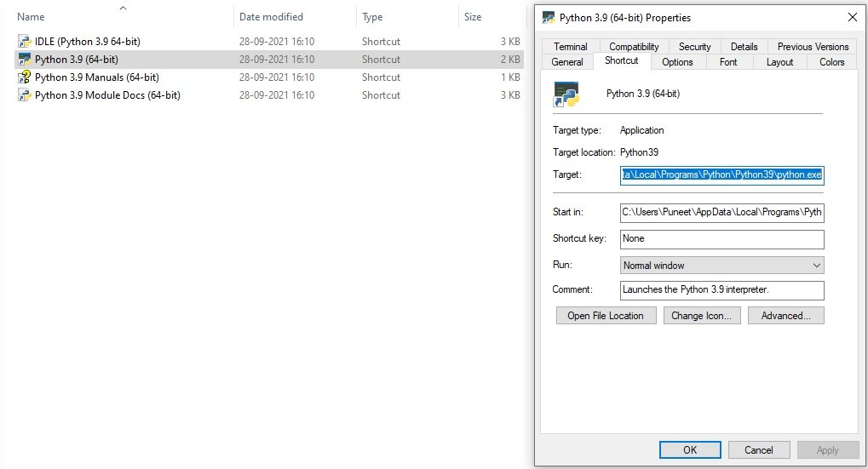Click the greyed Apply button
Viewport: 868px width, 469px height.
coord(828,450)
